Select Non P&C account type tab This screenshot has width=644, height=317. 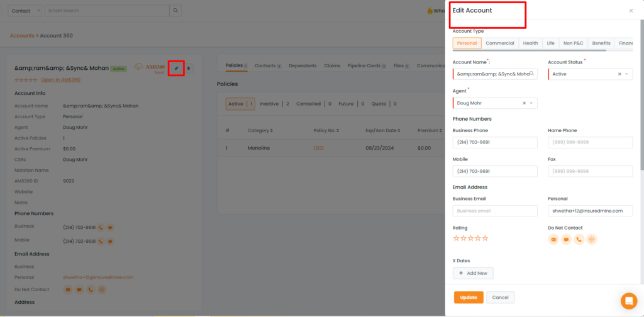point(574,43)
